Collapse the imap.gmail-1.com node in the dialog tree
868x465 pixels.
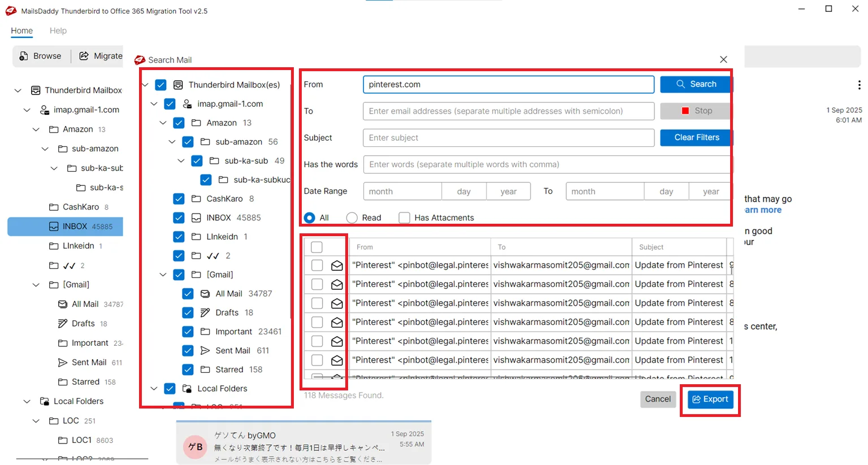point(154,103)
